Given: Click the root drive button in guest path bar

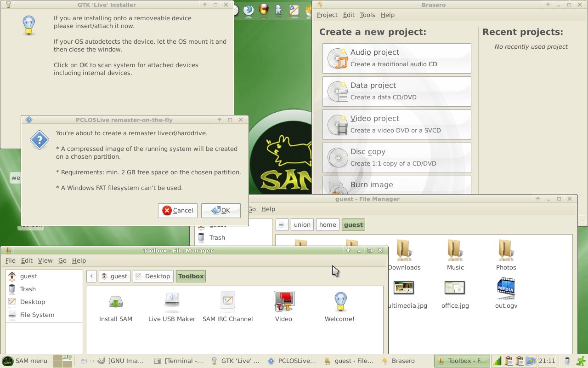Looking at the screenshot, I should pyautogui.click(x=282, y=224).
